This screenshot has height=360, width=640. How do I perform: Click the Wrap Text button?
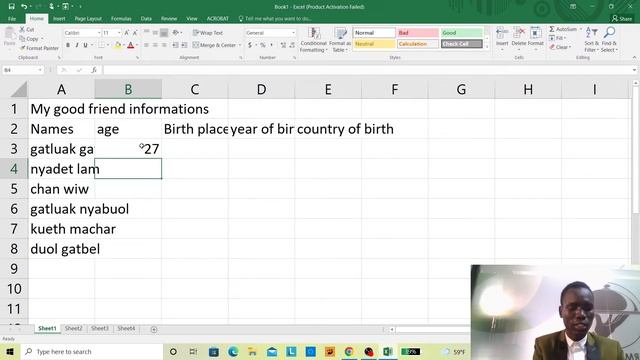point(208,33)
